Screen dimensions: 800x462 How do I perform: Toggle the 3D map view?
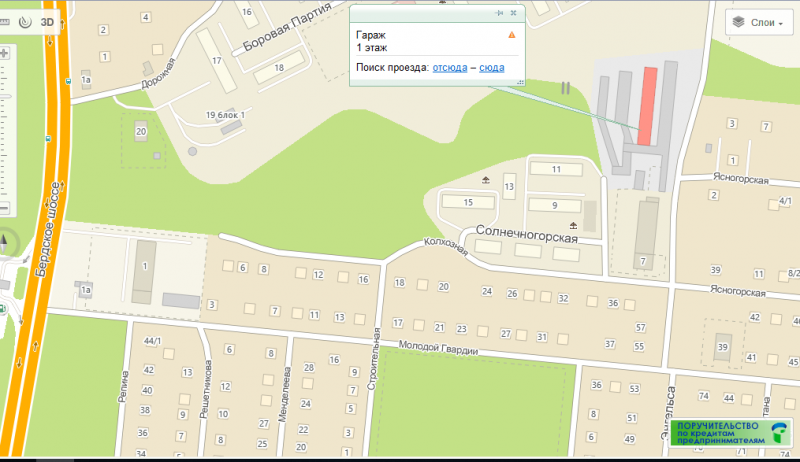(x=47, y=22)
